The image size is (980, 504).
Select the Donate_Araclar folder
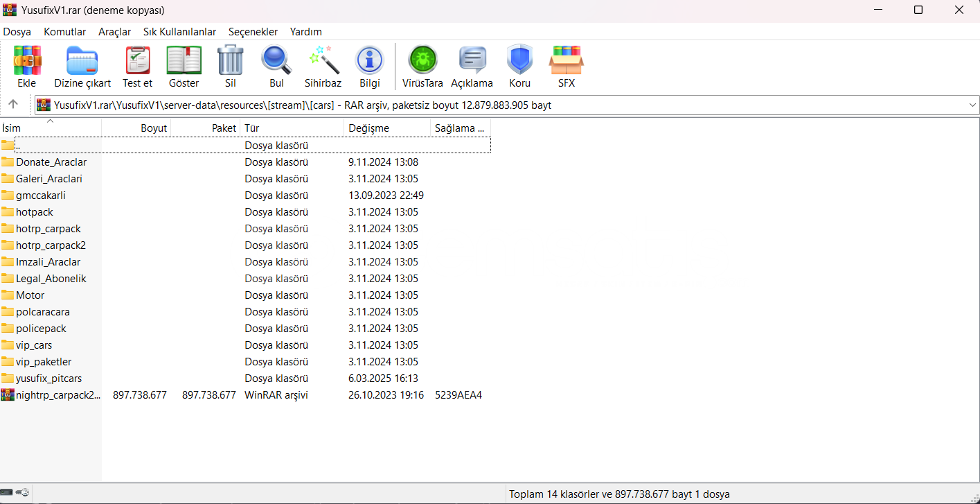click(x=51, y=162)
